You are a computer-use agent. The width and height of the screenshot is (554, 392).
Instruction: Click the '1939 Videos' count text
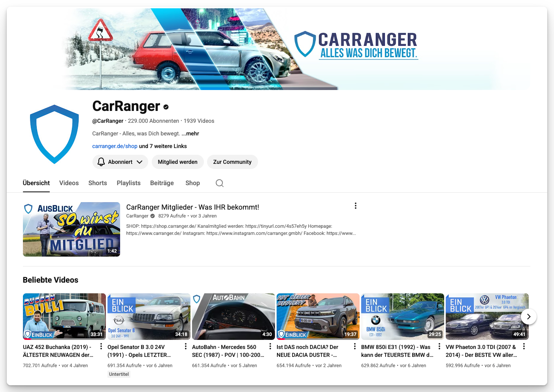coord(199,121)
